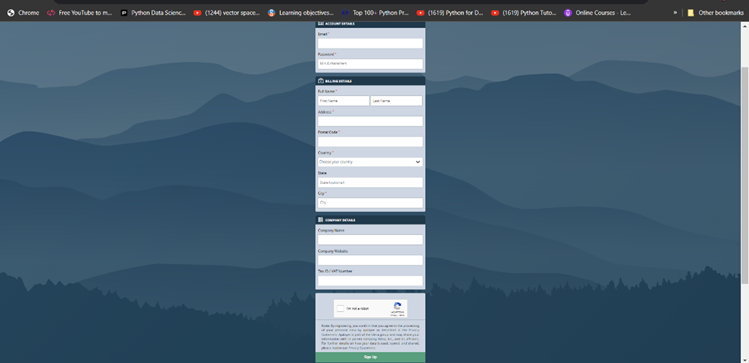The image size is (749, 363).
Task: Click the Company Website input field
Action: [x=370, y=260]
